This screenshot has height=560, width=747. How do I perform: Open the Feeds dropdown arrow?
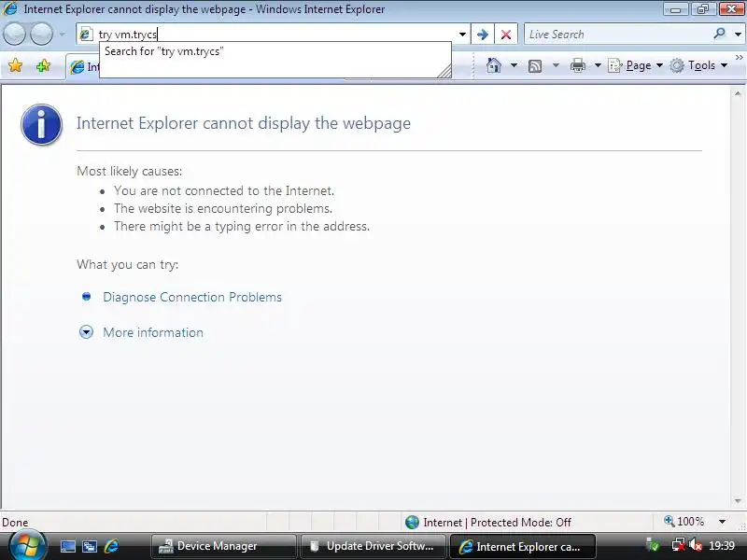556,65
